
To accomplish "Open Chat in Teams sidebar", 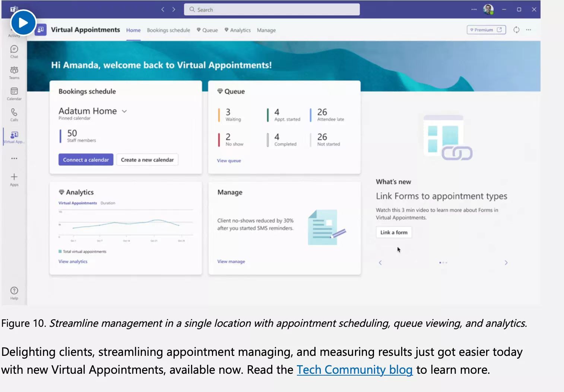I will [x=14, y=51].
